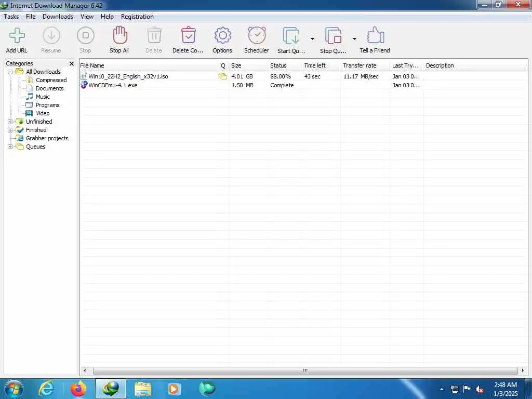This screenshot has width=532, height=399.
Task: Select the All Downloads category
Action: coord(44,72)
